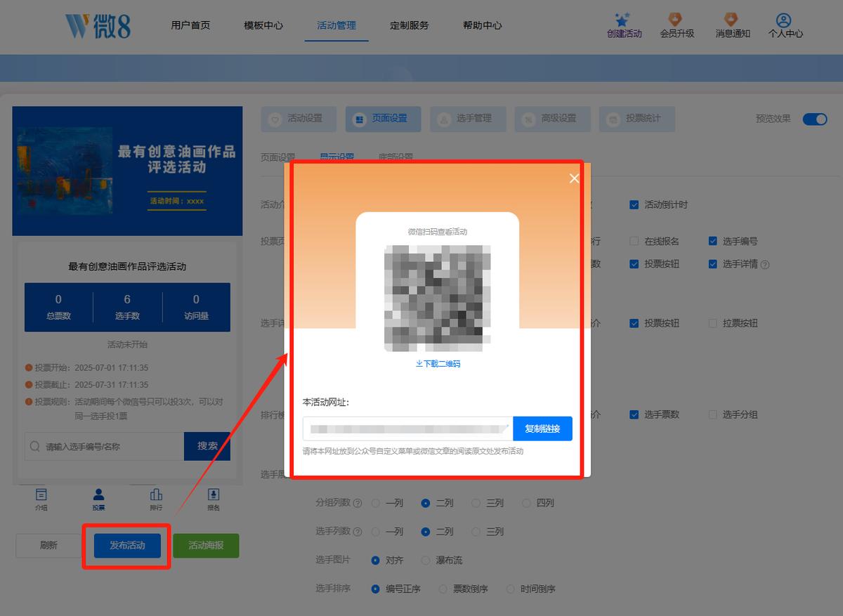Go to 用户首页 in the top navigation
This screenshot has width=843, height=616.
[x=190, y=25]
